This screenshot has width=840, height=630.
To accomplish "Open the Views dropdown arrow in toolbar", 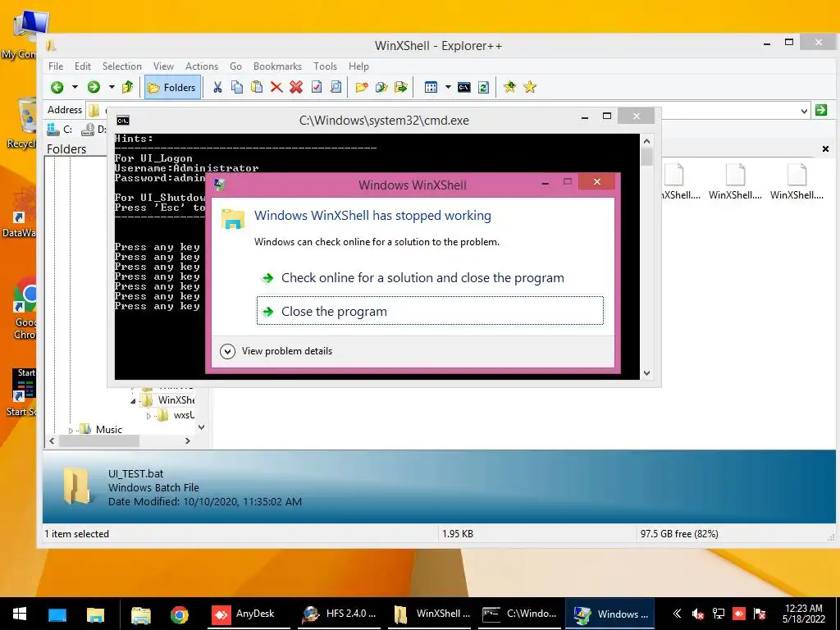I will [x=448, y=87].
